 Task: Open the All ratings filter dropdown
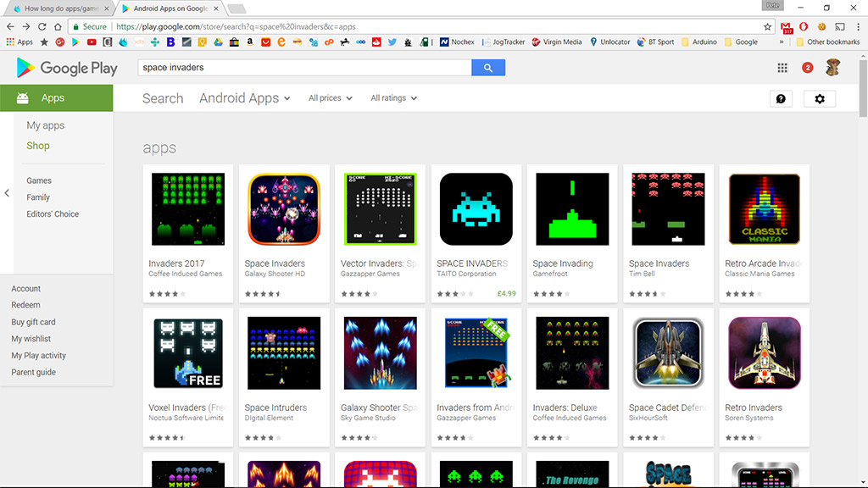click(393, 98)
